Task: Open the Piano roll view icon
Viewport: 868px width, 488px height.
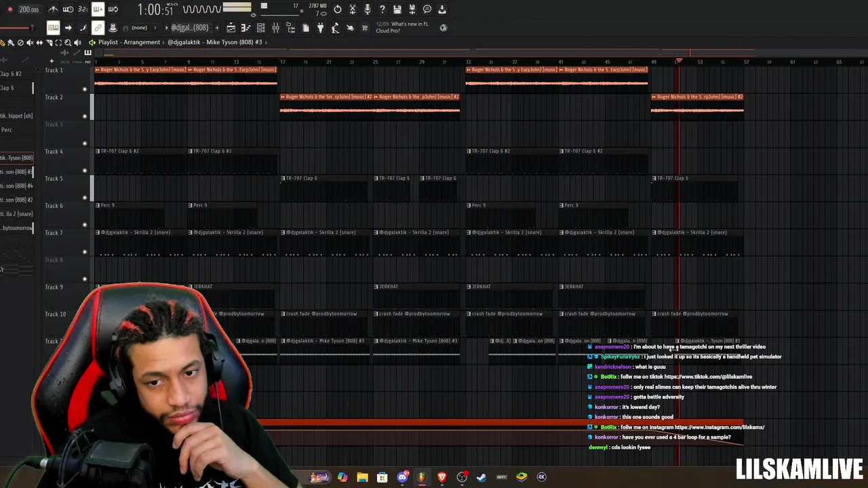Action: 245,28
